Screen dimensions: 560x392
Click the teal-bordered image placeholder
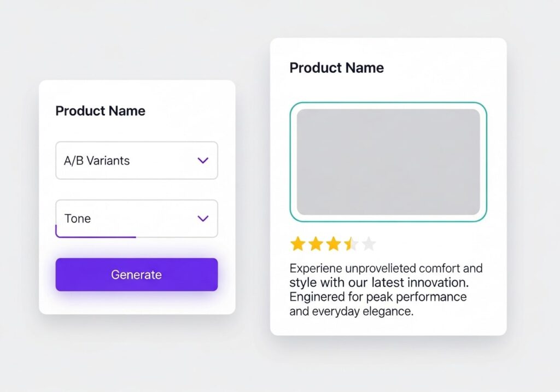click(x=388, y=161)
